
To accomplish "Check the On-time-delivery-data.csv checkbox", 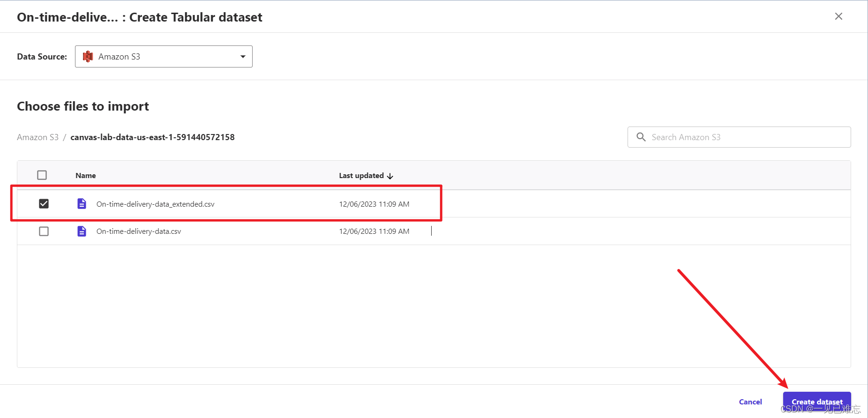I will click(44, 231).
